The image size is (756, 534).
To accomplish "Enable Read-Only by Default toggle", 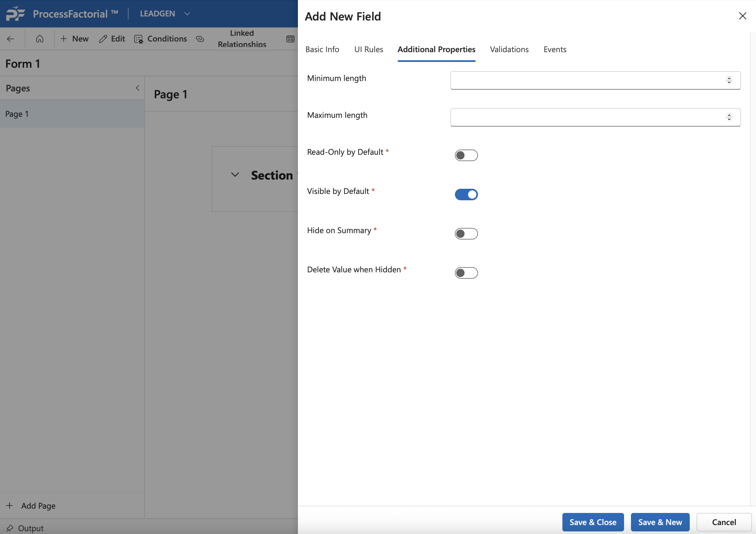I will coord(466,155).
